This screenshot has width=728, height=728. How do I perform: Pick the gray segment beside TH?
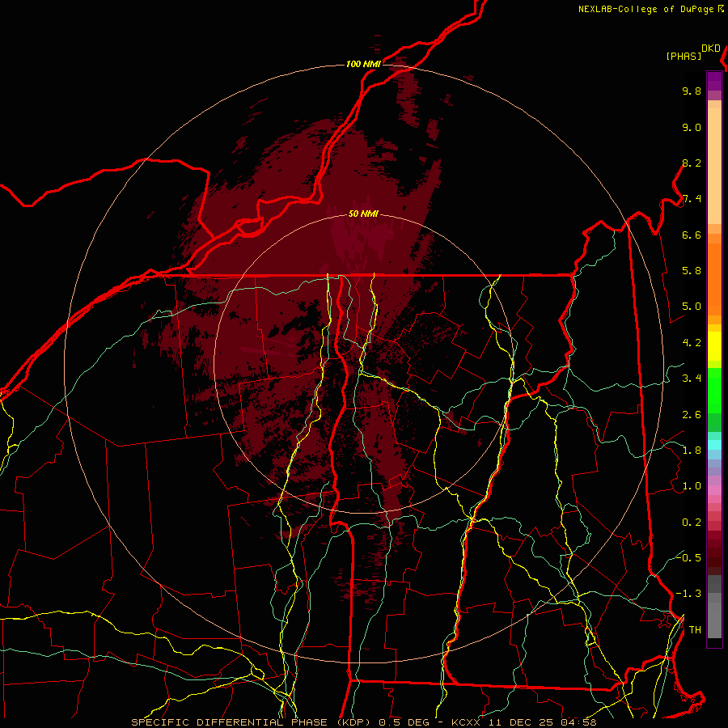click(714, 622)
